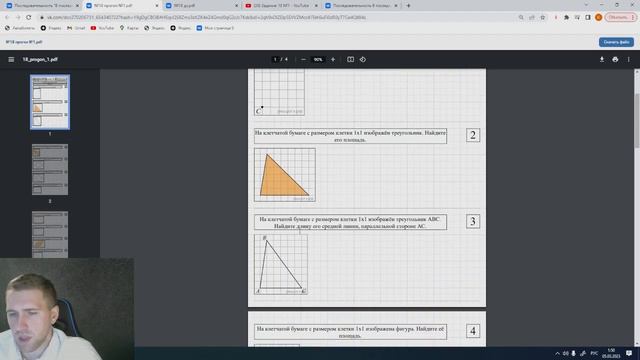
Task: Focus the browser address bar
Action: click(x=278, y=18)
